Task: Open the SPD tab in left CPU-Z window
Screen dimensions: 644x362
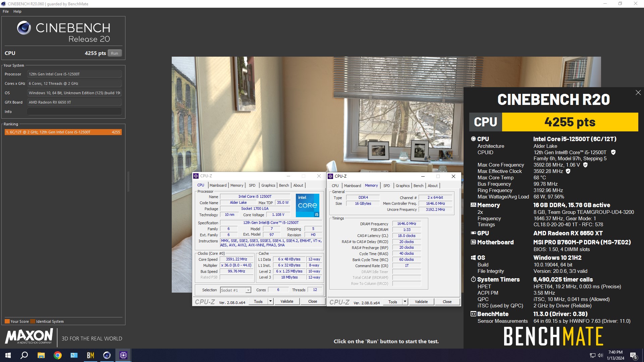Action: coord(252,185)
